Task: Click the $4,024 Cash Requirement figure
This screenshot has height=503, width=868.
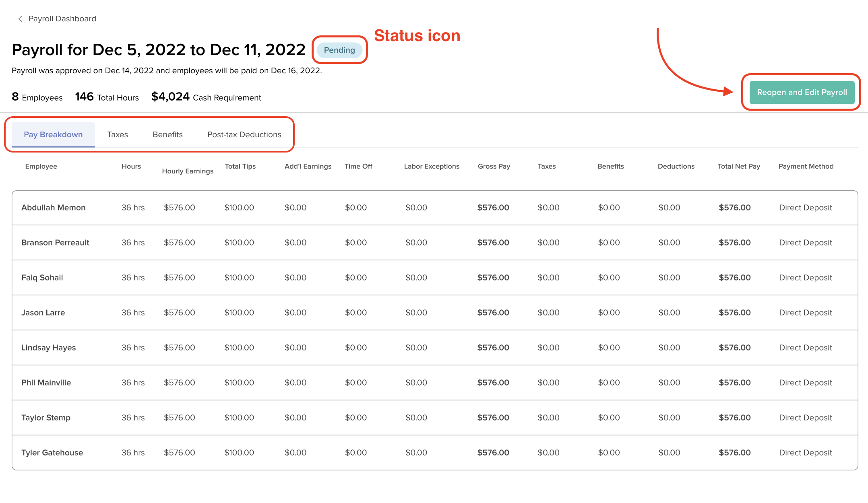Action: point(206,97)
